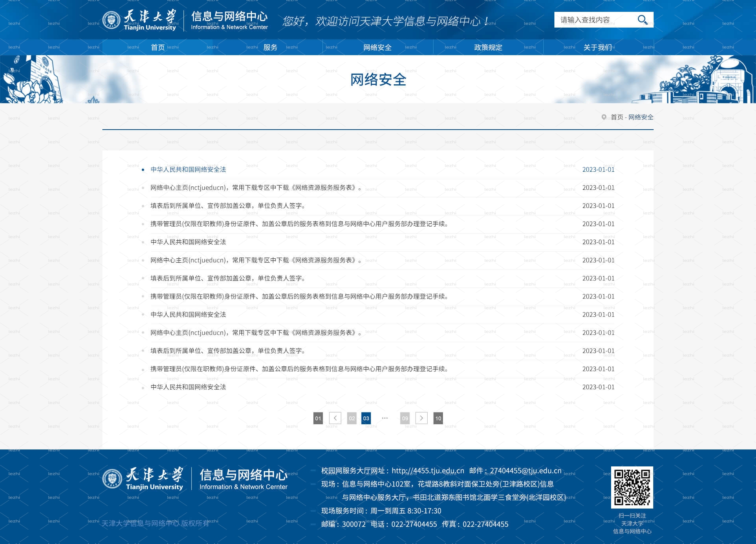Image resolution: width=756 pixels, height=544 pixels.
Task: Click the pagination ellipsis
Action: 385,418
